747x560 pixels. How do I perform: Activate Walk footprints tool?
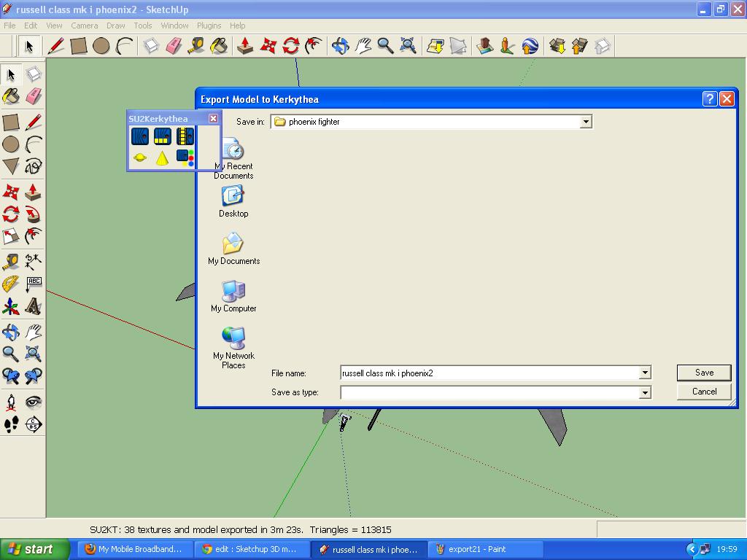point(11,424)
